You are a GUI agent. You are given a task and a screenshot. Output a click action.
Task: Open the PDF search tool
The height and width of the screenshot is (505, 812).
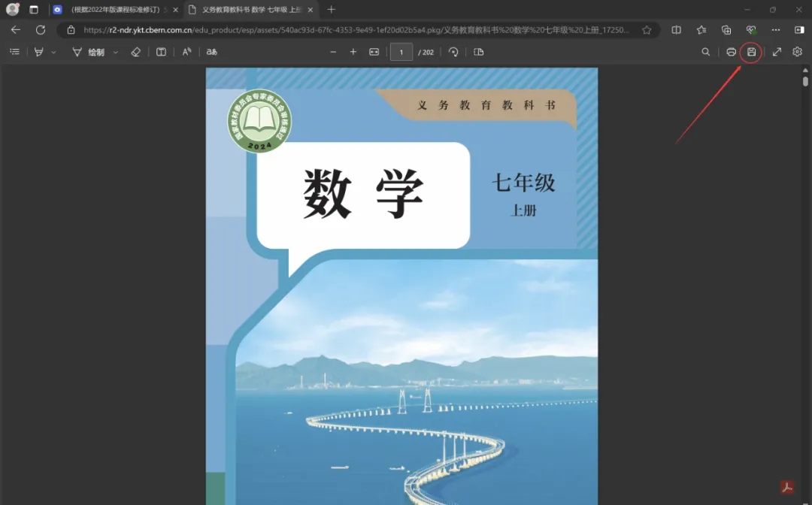[x=705, y=52]
